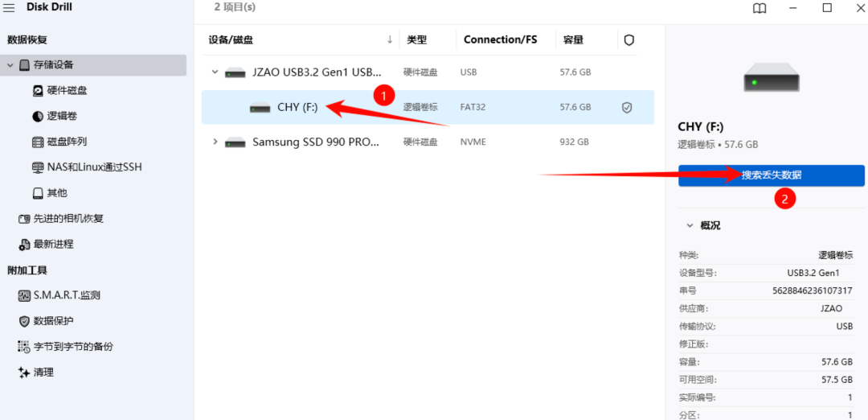Click the NAS and Linux SSH icon

pos(38,167)
